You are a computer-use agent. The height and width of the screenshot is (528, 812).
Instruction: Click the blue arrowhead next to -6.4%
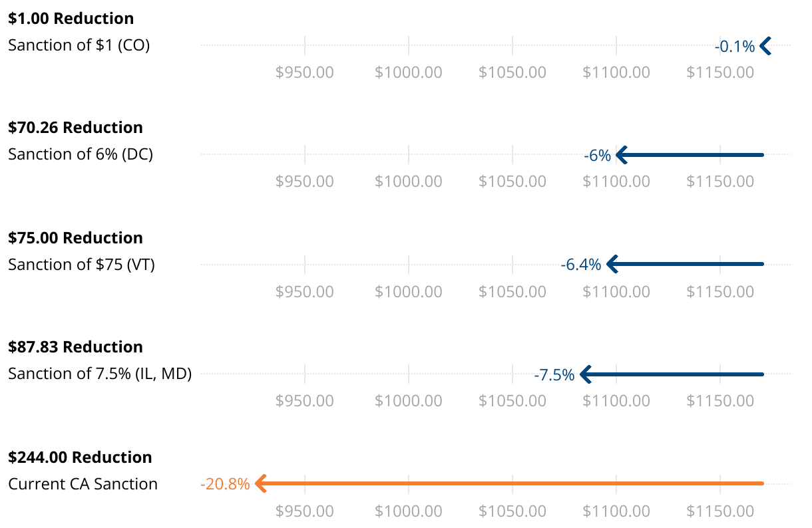pyautogui.click(x=612, y=264)
